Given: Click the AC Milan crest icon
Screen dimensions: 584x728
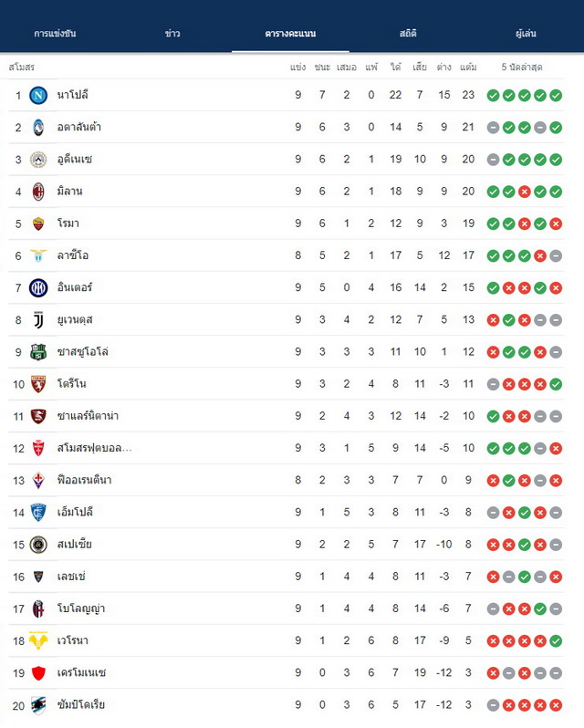Looking at the screenshot, I should click(38, 192).
